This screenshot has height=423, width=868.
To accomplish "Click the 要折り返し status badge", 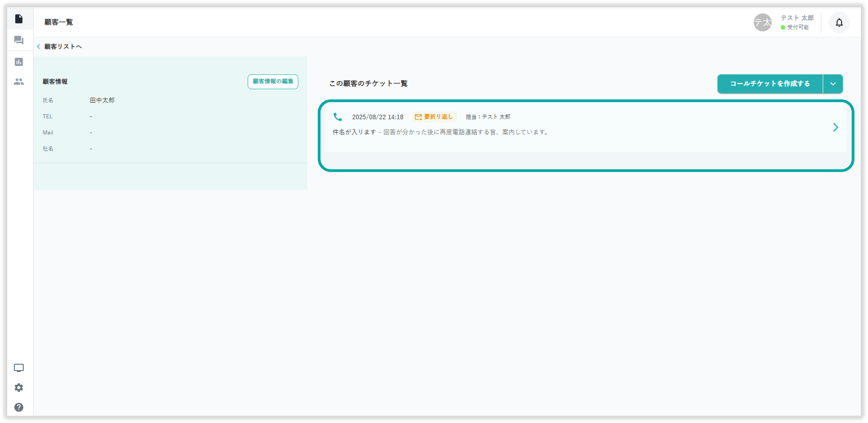I will click(434, 117).
